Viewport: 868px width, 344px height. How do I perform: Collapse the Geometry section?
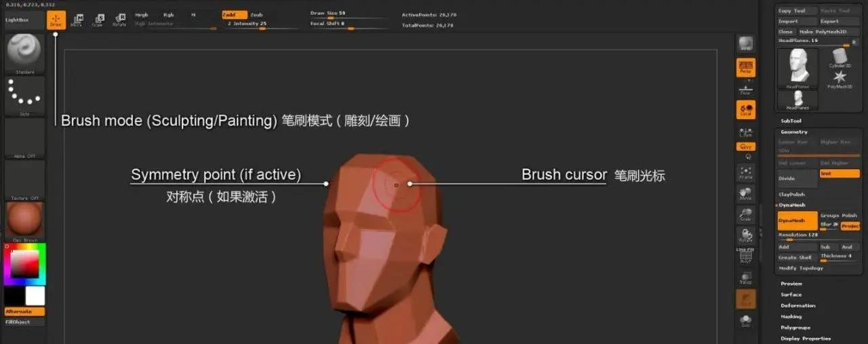point(794,132)
